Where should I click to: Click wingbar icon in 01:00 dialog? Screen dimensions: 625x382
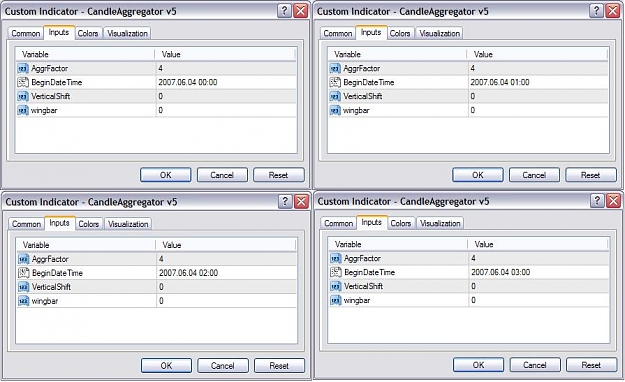pos(335,110)
